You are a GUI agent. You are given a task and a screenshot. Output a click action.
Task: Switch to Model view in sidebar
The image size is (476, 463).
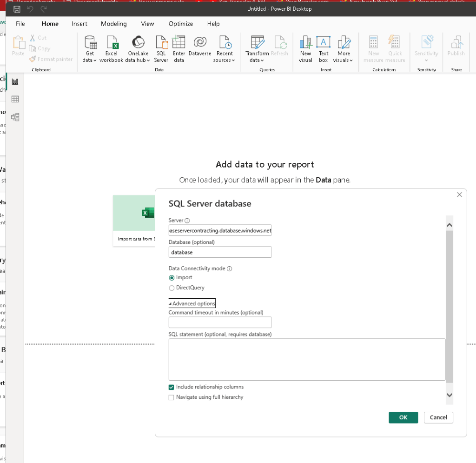click(15, 117)
